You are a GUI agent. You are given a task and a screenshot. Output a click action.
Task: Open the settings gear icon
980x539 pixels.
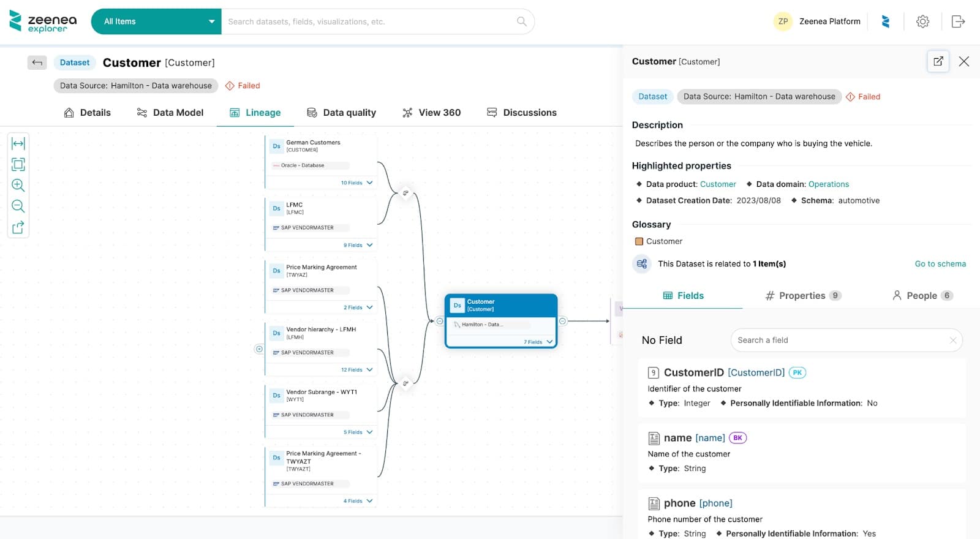922,21
